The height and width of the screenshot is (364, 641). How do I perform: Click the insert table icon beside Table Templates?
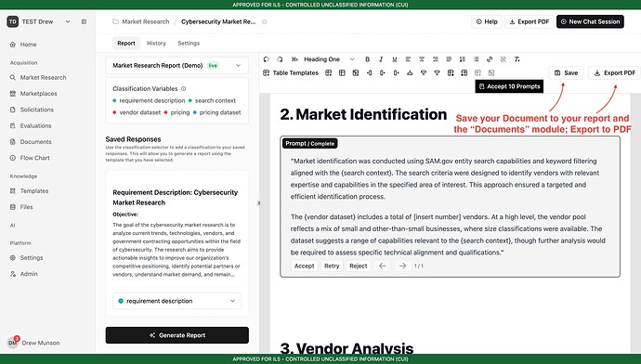(328, 72)
